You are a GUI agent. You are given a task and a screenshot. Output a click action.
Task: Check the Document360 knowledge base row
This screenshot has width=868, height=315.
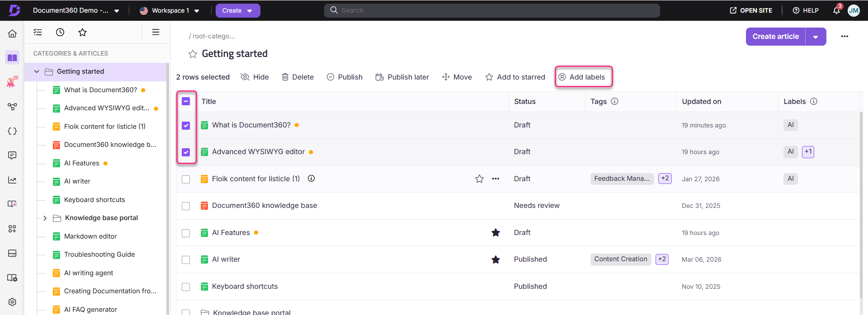(x=186, y=206)
